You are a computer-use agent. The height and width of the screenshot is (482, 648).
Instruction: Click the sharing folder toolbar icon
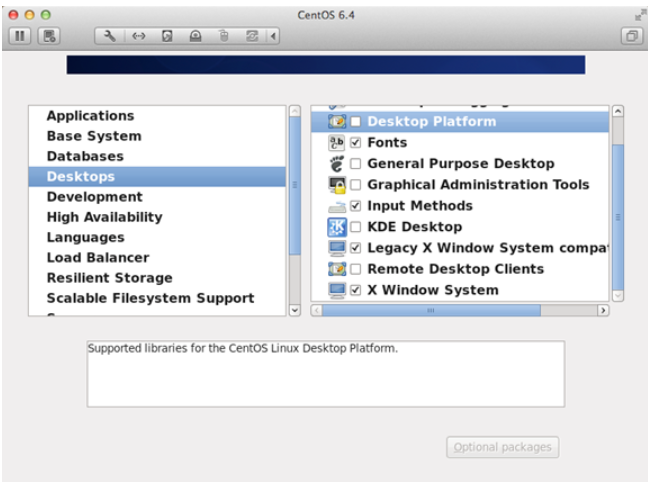[252, 36]
